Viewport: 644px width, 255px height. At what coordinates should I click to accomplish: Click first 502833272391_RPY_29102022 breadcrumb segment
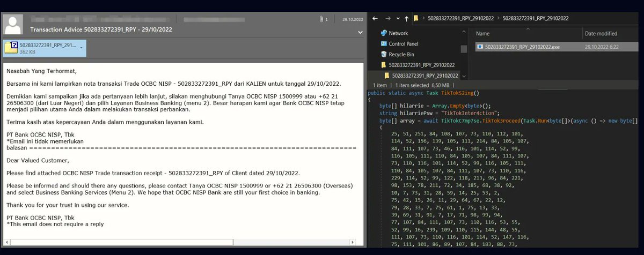(x=461, y=18)
